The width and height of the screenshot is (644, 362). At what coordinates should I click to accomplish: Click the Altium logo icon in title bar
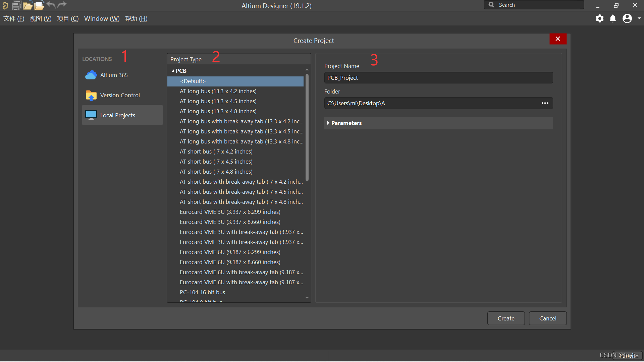[x=5, y=5]
